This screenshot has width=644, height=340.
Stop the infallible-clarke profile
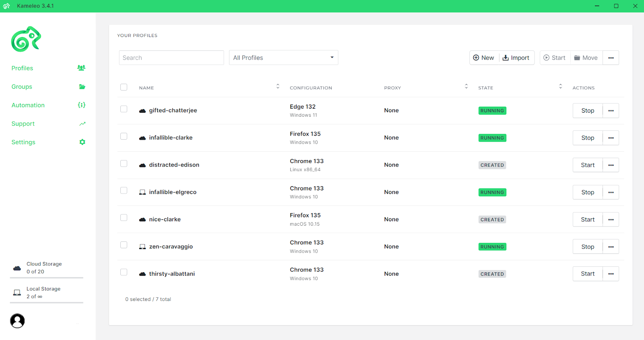[587, 138]
